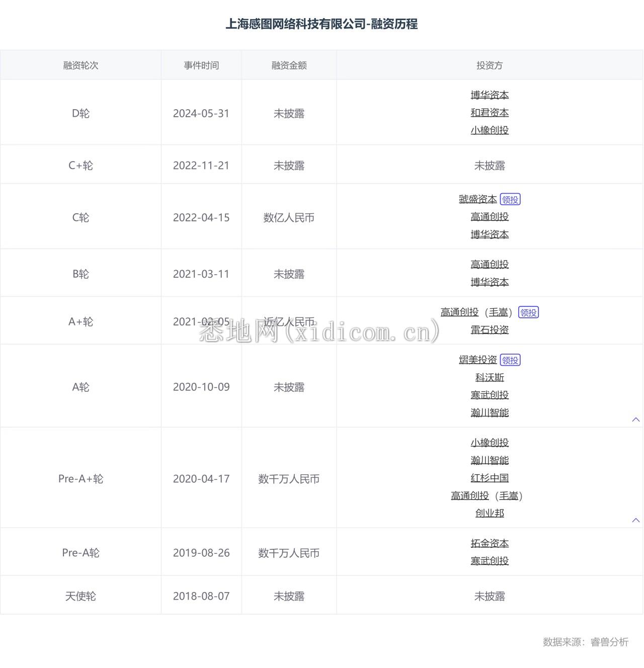
Task: Click the 投资方 column header
Action: (490, 65)
